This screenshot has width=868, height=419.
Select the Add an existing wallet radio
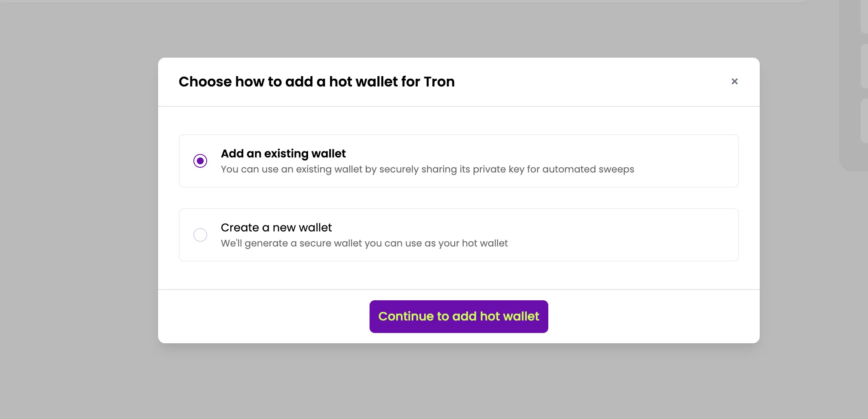click(200, 161)
